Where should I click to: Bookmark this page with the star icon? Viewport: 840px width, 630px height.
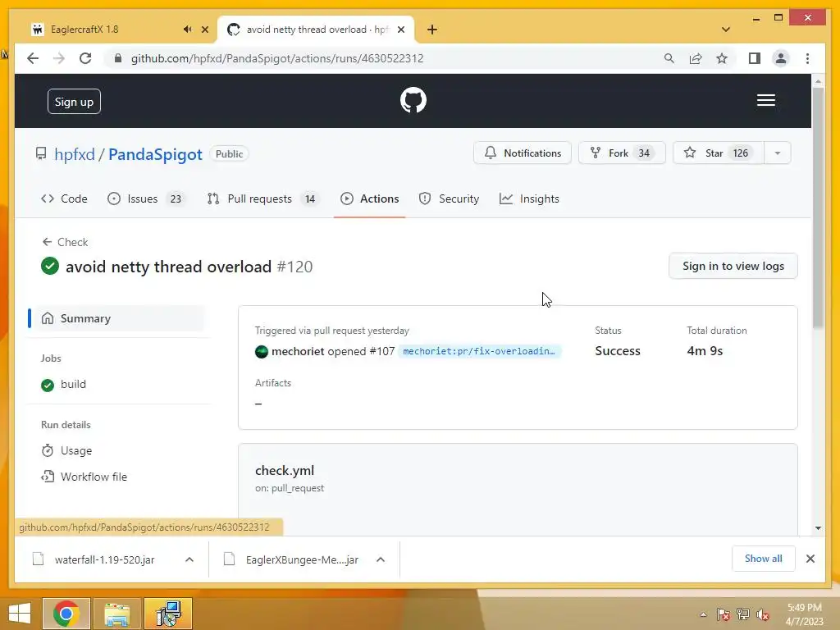[x=722, y=58]
